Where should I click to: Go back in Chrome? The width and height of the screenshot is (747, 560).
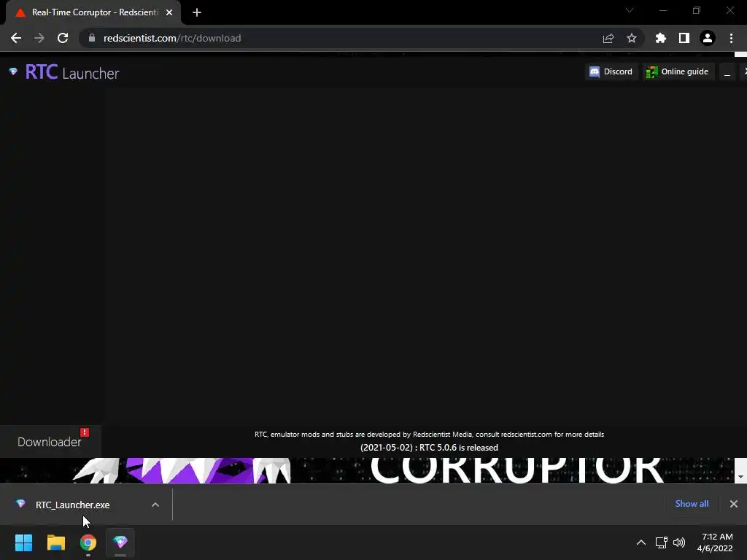[16, 38]
